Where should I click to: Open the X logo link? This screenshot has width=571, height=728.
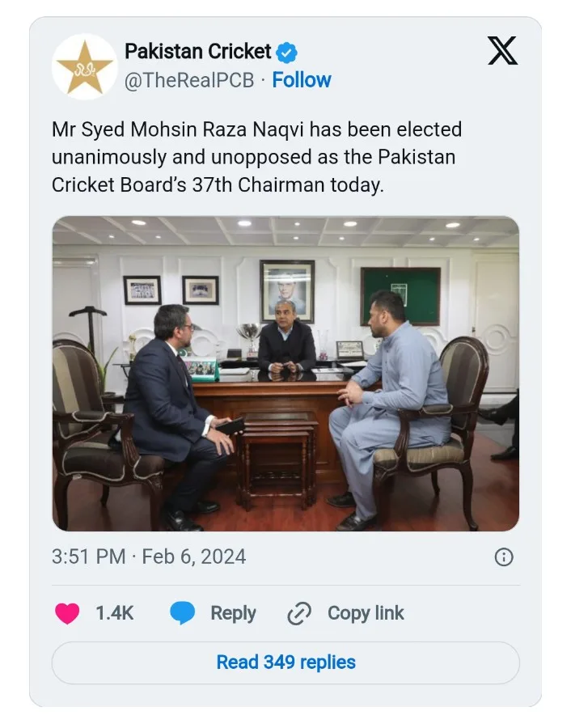pyautogui.click(x=502, y=52)
